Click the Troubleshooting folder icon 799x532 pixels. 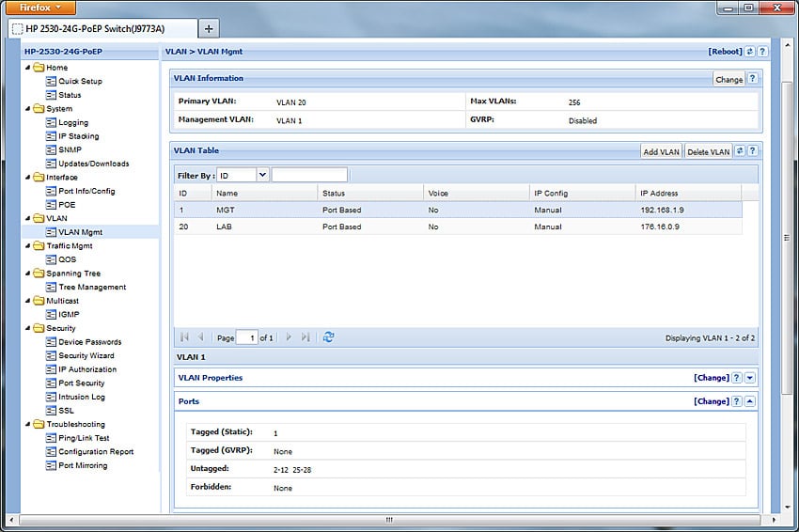(x=39, y=424)
